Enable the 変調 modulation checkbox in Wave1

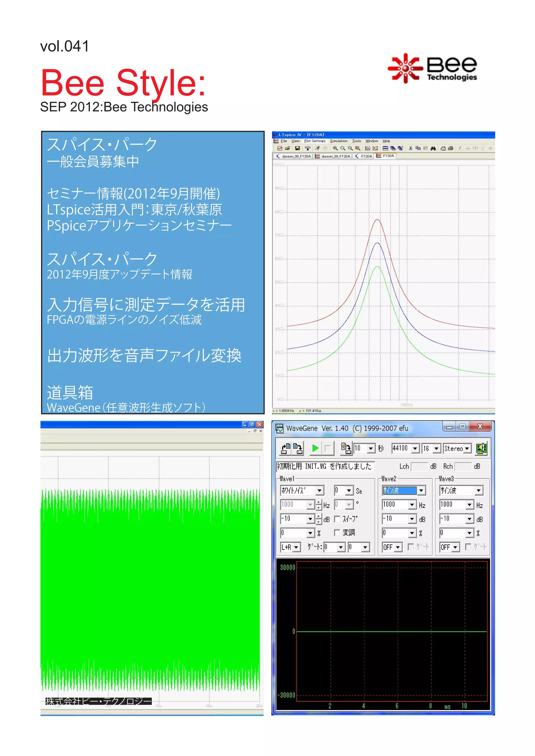[337, 533]
